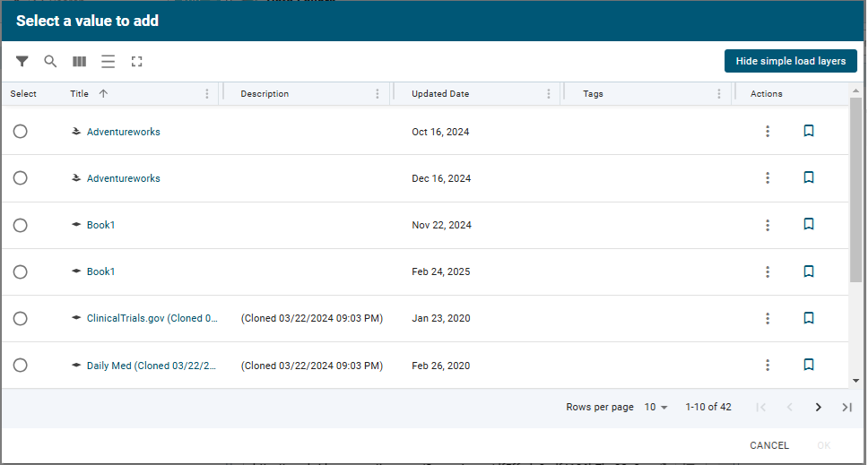Choose Adventureworks dated Dec 16, 2024 radio
868x465 pixels.
point(21,178)
